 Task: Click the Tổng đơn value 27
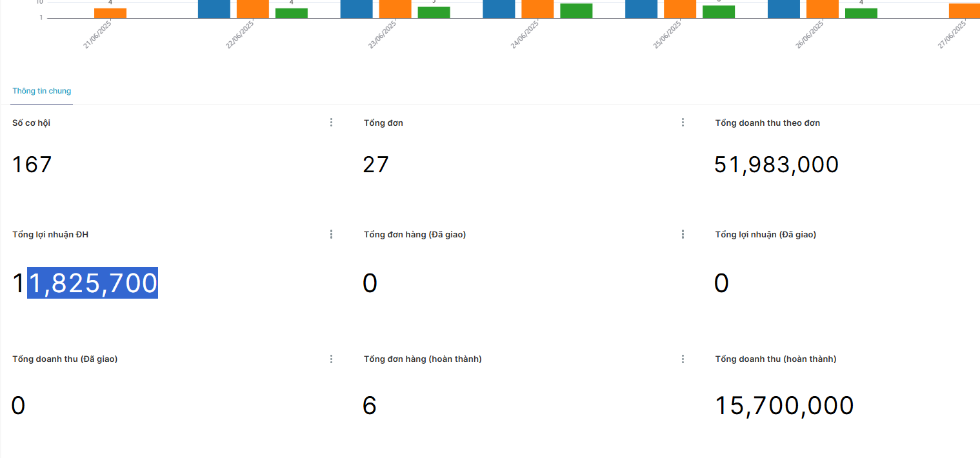[x=376, y=164]
